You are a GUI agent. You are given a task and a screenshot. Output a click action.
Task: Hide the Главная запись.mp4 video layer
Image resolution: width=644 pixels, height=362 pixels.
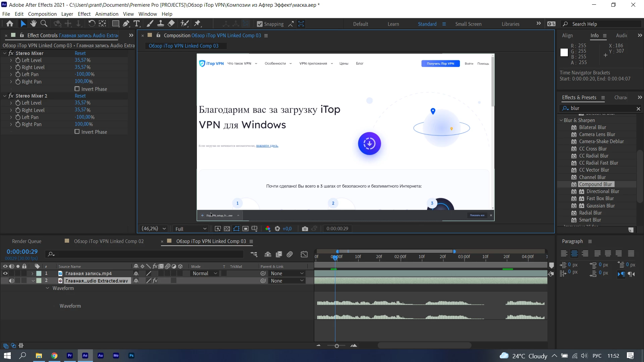pyautogui.click(x=5, y=274)
